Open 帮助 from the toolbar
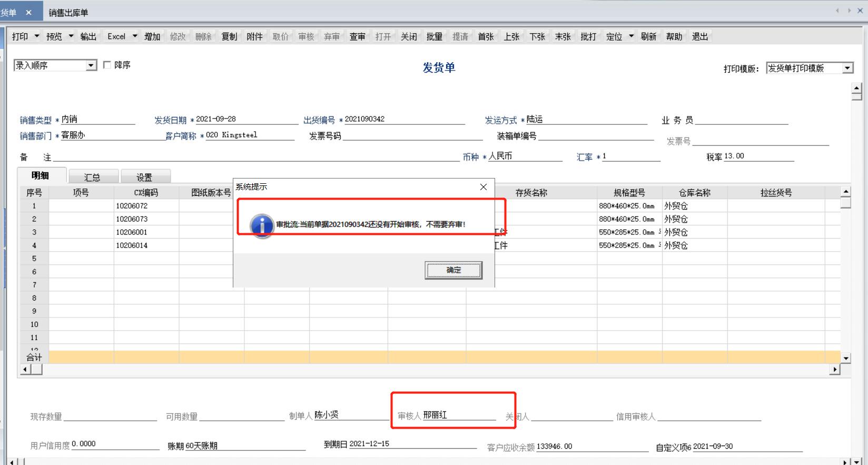 click(x=674, y=36)
